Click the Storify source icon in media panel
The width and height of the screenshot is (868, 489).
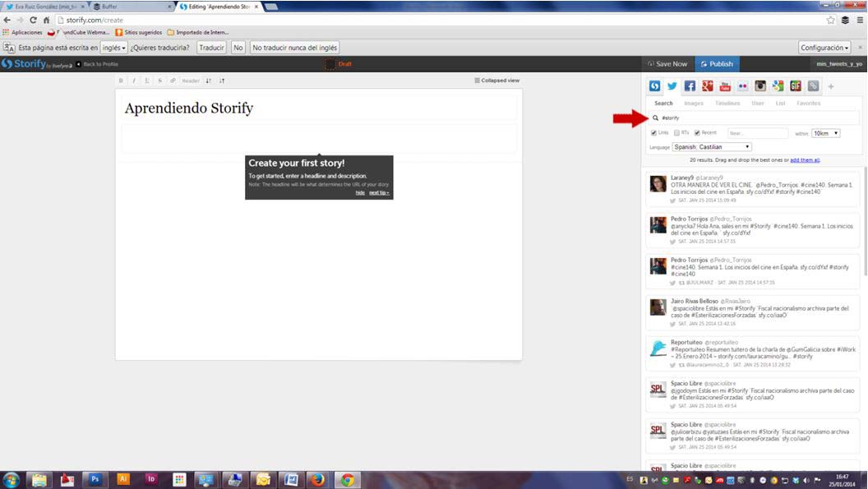[655, 85]
